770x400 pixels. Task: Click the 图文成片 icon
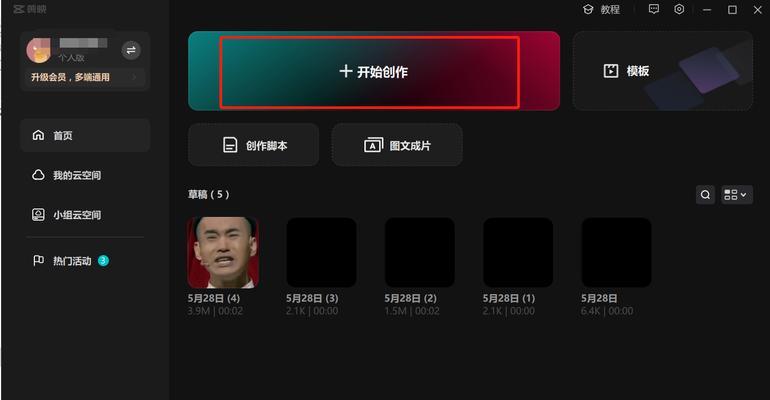(x=373, y=145)
